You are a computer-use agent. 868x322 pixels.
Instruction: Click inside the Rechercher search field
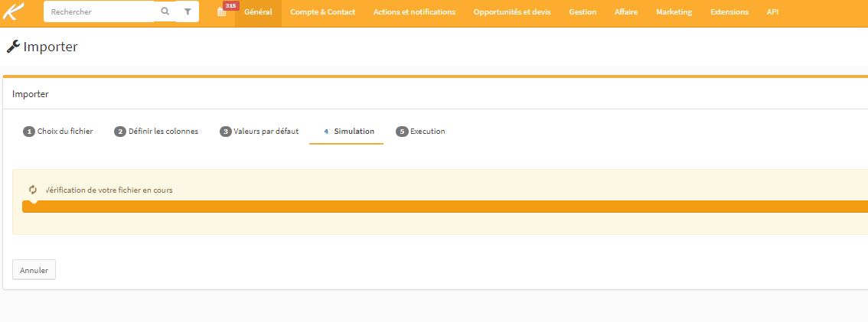click(x=99, y=11)
